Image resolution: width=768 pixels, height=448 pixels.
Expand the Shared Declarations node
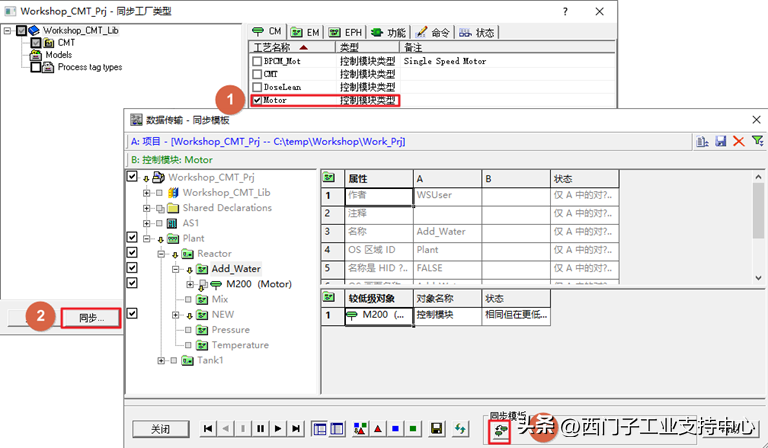pos(147,208)
